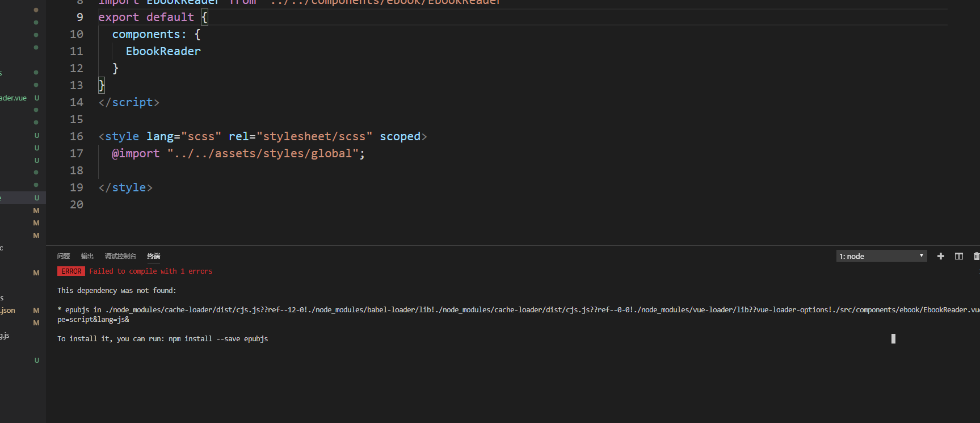Open the '.json' file in the explorer
The height and width of the screenshot is (423, 980).
(8, 311)
